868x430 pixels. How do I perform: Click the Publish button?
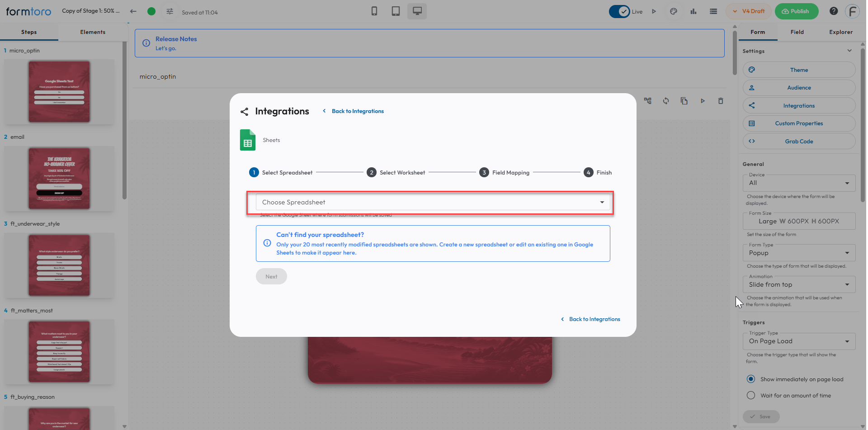tap(796, 11)
